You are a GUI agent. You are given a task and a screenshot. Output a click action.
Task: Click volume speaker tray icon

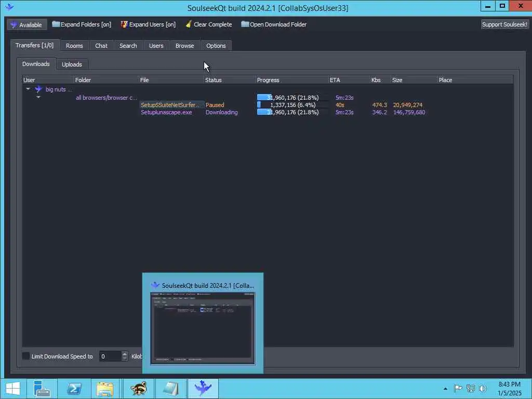pos(483,388)
